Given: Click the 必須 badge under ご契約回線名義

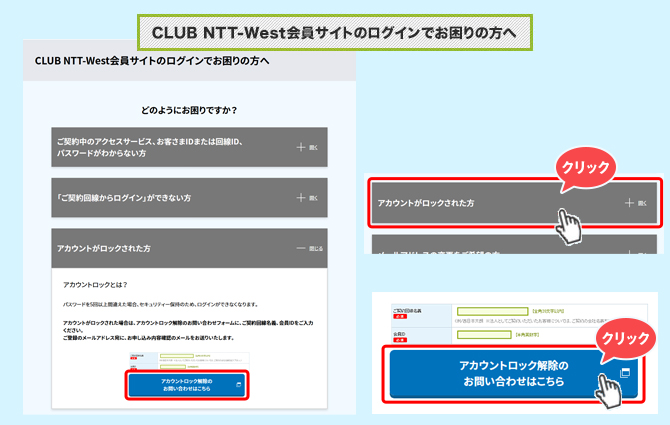Looking at the screenshot, I should tap(400, 317).
